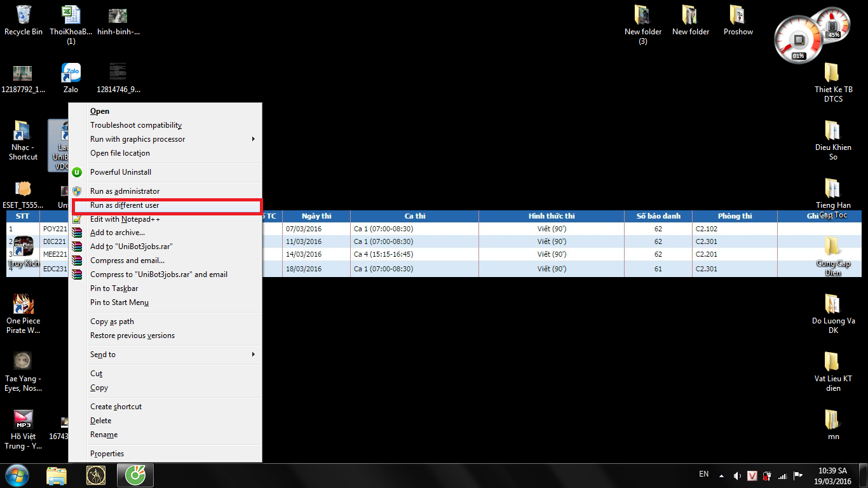Image resolution: width=868 pixels, height=488 pixels.
Task: Select the Dieu Khien So folder
Action: pyautogui.click(x=833, y=140)
